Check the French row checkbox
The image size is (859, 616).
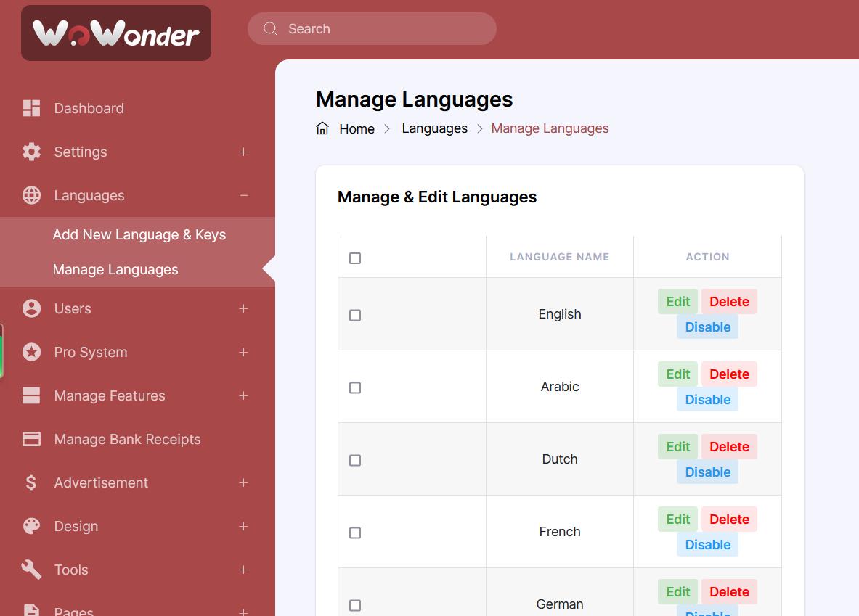click(x=355, y=533)
